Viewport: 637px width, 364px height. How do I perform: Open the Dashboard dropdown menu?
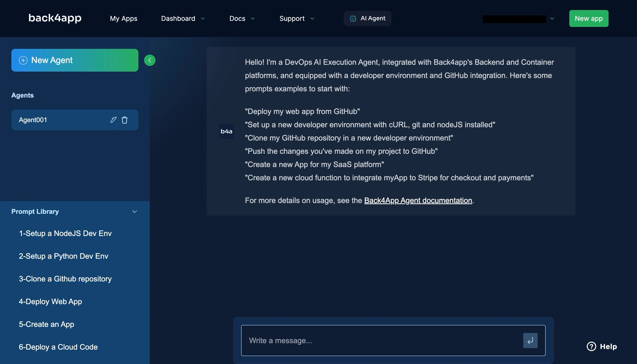coord(182,18)
